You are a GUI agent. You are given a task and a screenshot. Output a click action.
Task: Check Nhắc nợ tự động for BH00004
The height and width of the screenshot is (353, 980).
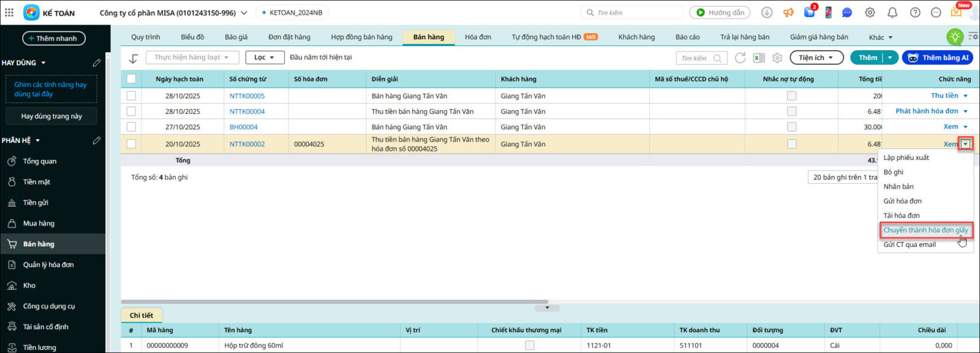791,127
